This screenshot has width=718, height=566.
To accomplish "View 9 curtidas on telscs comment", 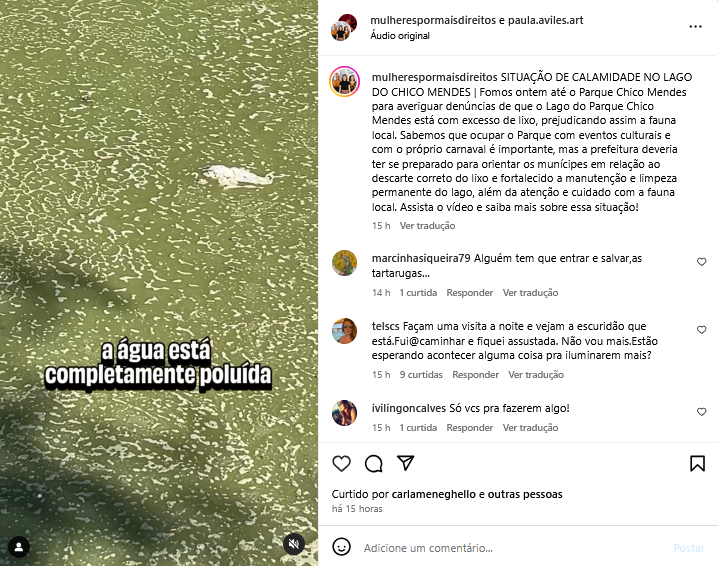I will click(x=421, y=375).
